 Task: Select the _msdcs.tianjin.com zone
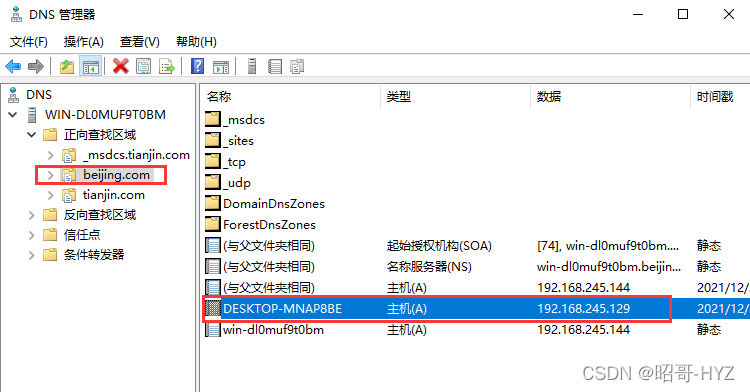coord(136,155)
